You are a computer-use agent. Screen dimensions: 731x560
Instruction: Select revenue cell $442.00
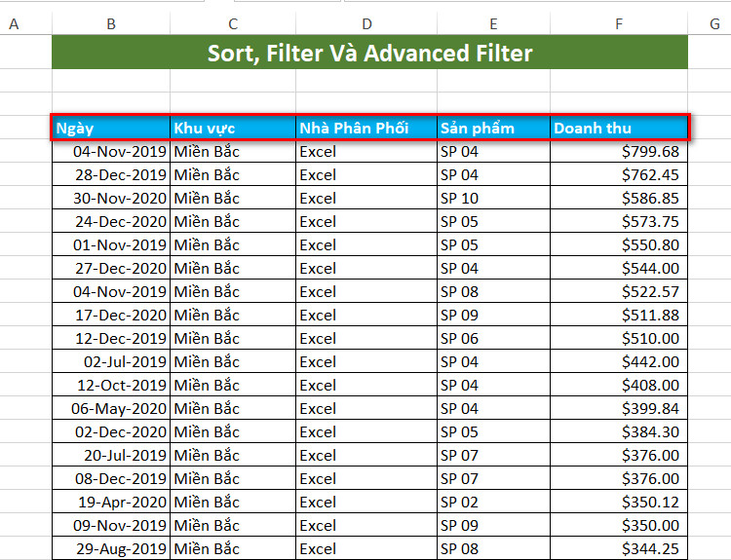click(x=619, y=361)
